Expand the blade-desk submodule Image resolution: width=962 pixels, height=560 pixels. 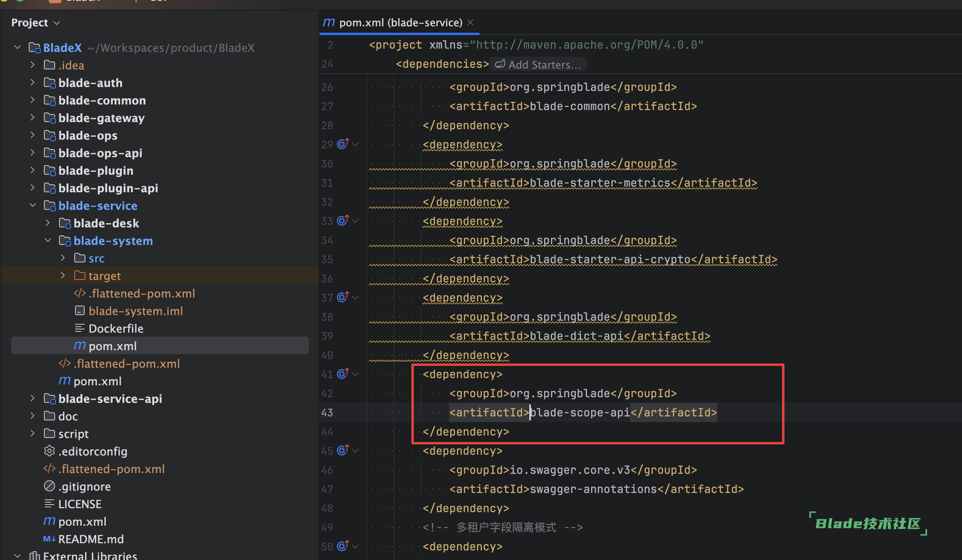[48, 223]
